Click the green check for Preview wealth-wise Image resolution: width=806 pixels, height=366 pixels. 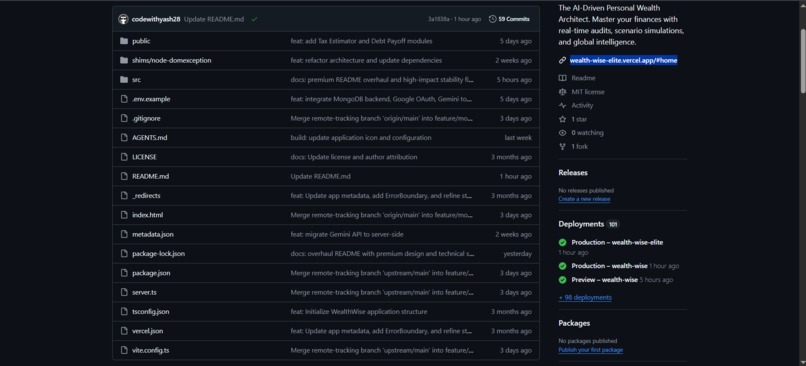(562, 280)
